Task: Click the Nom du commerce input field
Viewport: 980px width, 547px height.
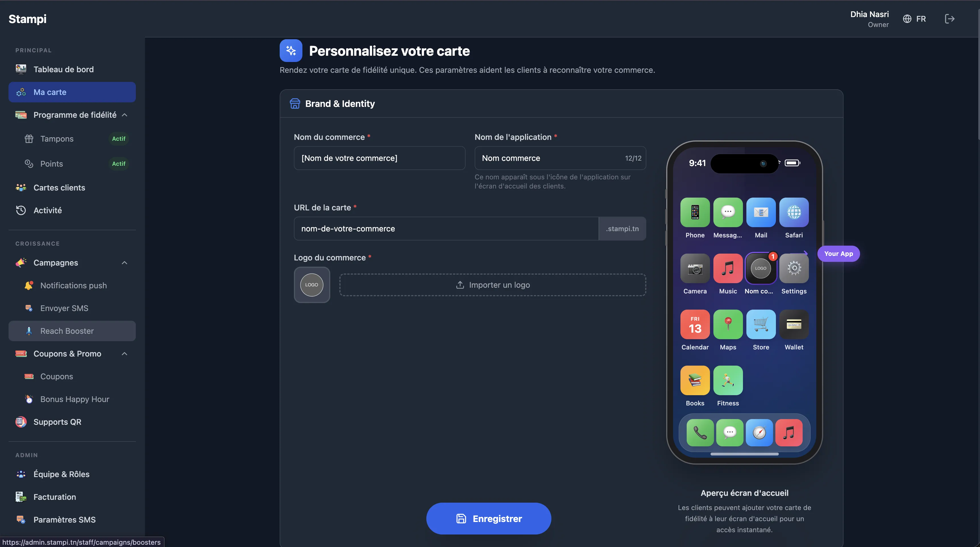Action: coord(379,158)
